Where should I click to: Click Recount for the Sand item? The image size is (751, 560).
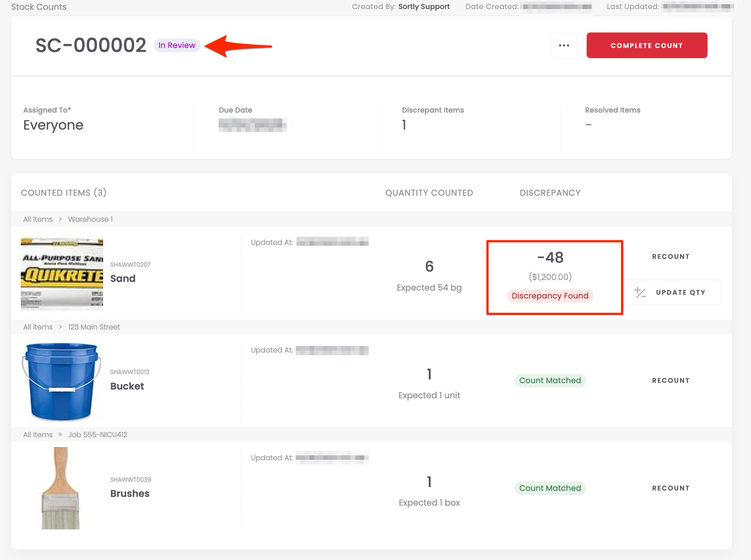coord(671,257)
